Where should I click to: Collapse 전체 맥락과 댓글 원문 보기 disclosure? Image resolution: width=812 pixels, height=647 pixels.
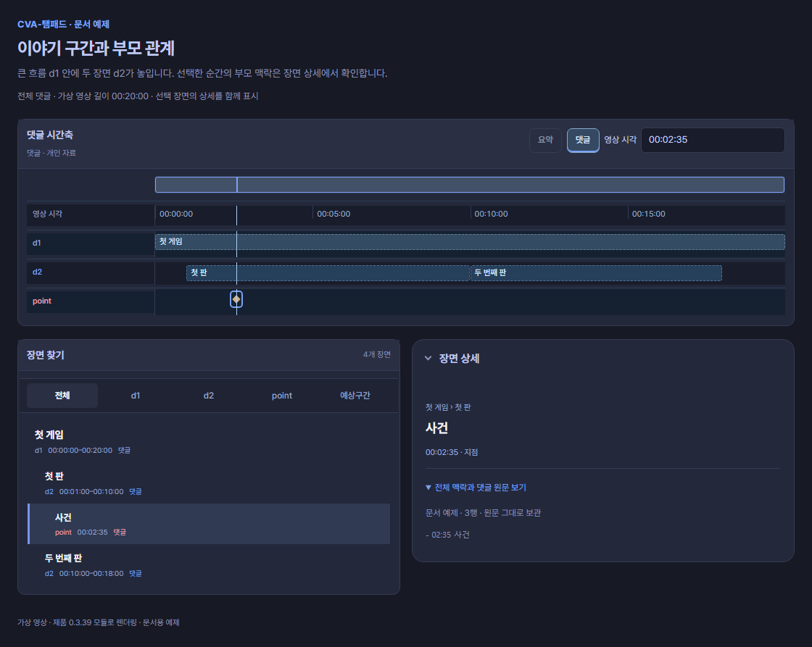tap(476, 487)
